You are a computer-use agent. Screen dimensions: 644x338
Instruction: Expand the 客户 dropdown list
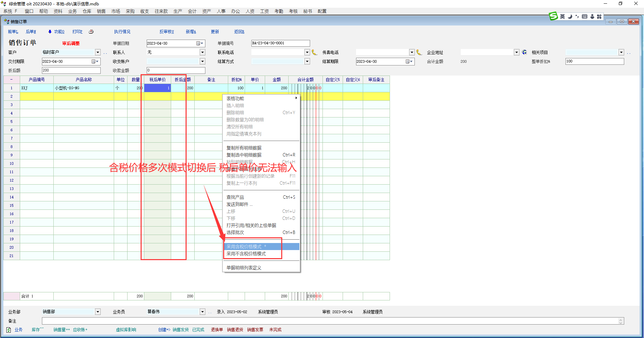click(x=98, y=52)
